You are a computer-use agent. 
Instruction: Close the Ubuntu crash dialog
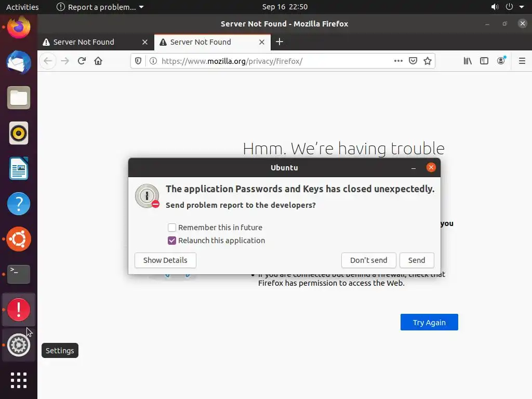point(431,167)
